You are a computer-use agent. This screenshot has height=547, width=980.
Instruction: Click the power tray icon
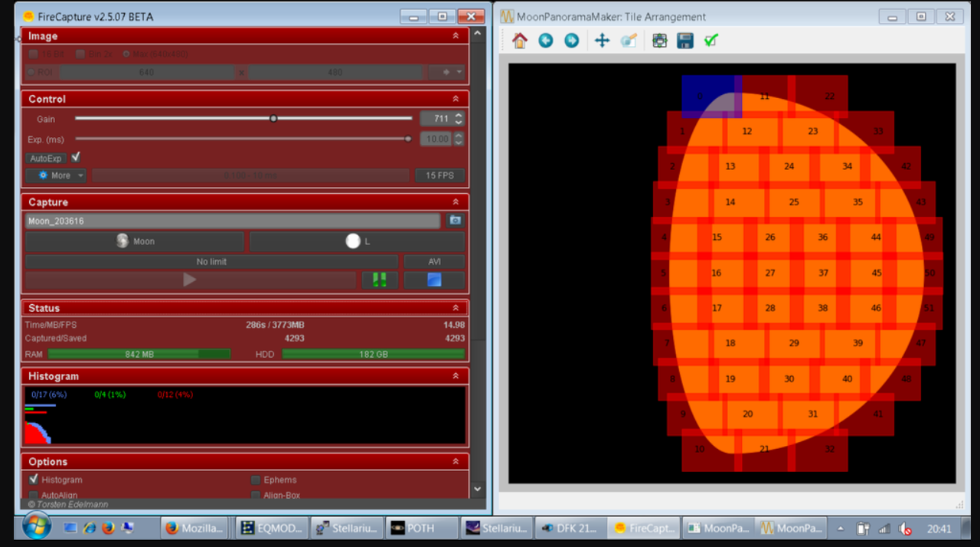pos(863,529)
